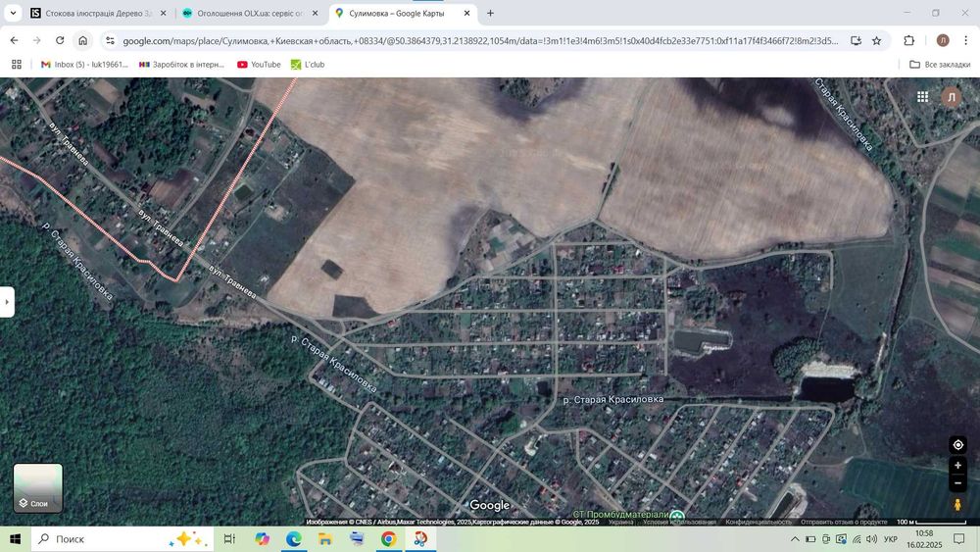
Task: Open the Google account avatar on map
Action: [x=952, y=97]
